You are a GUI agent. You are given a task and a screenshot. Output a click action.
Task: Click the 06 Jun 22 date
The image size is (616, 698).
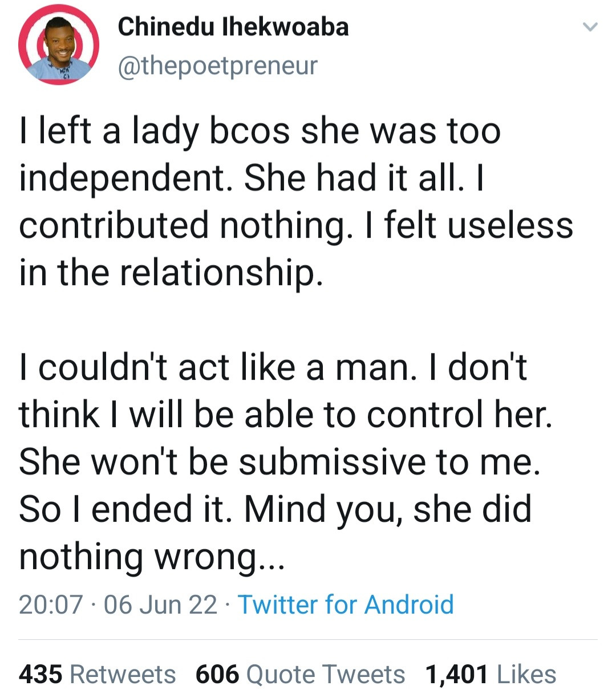point(160,604)
